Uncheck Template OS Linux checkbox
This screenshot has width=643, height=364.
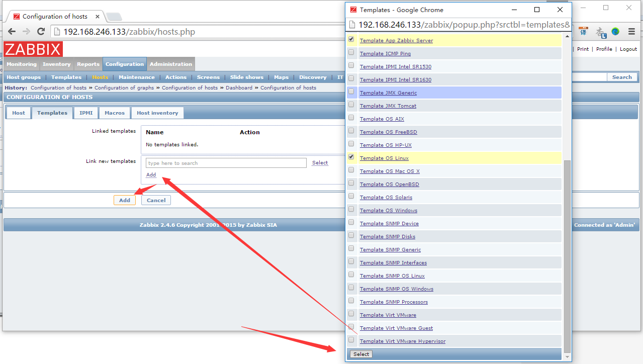pos(351,157)
